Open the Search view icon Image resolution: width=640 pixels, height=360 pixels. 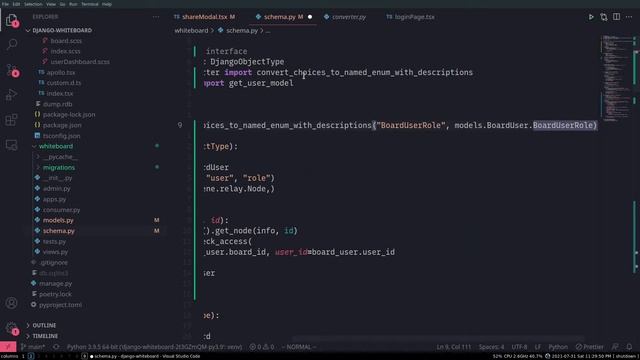(12, 44)
